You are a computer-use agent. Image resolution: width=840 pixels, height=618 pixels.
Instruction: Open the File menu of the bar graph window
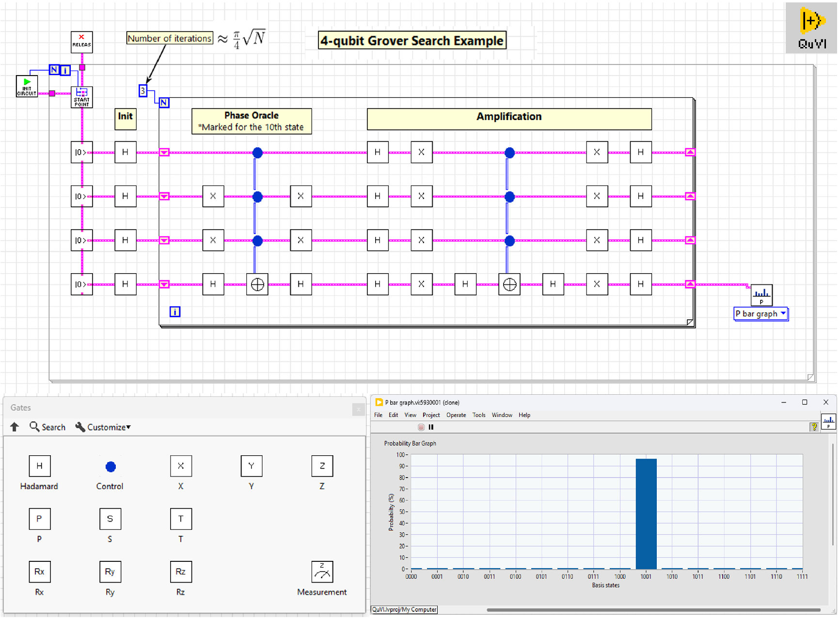[x=378, y=415]
